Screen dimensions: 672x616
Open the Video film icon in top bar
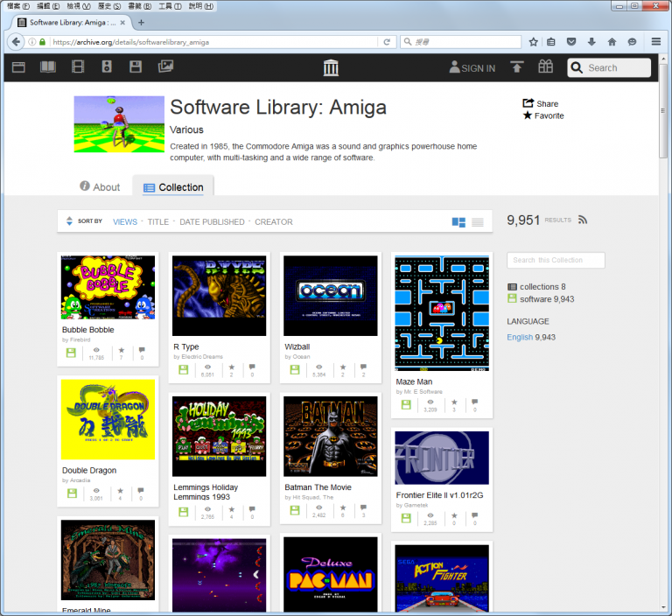pyautogui.click(x=78, y=66)
